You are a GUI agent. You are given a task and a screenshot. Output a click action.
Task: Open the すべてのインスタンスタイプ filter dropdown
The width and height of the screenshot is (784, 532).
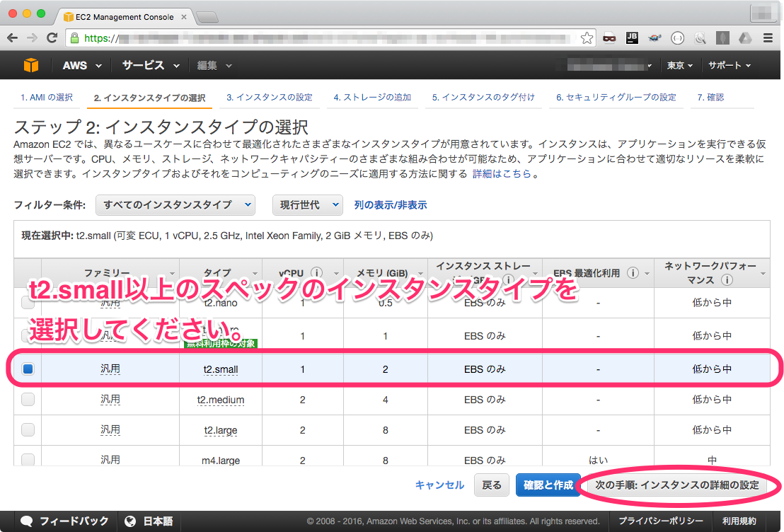(x=175, y=205)
